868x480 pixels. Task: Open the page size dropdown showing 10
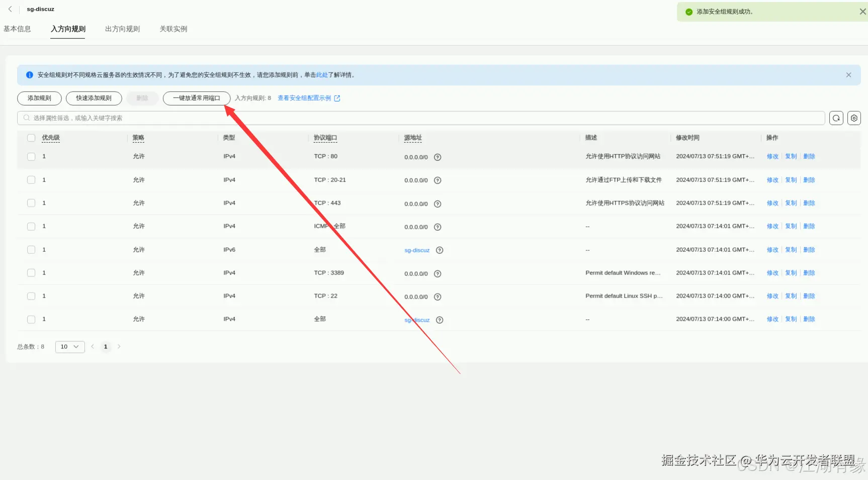(x=70, y=347)
